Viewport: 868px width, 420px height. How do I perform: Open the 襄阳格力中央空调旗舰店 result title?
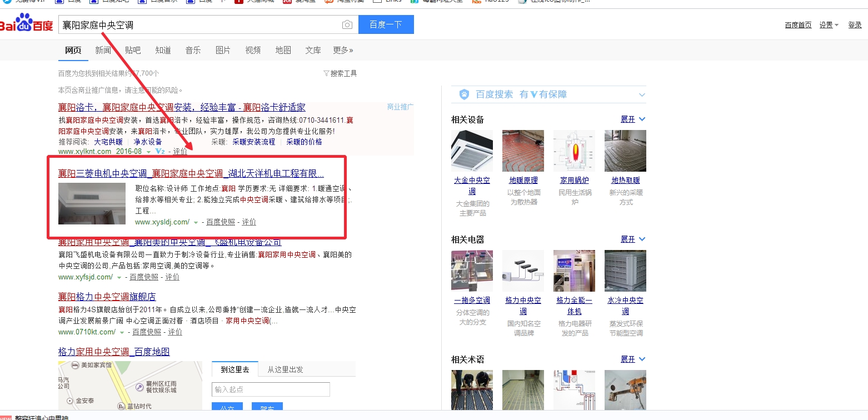107,297
